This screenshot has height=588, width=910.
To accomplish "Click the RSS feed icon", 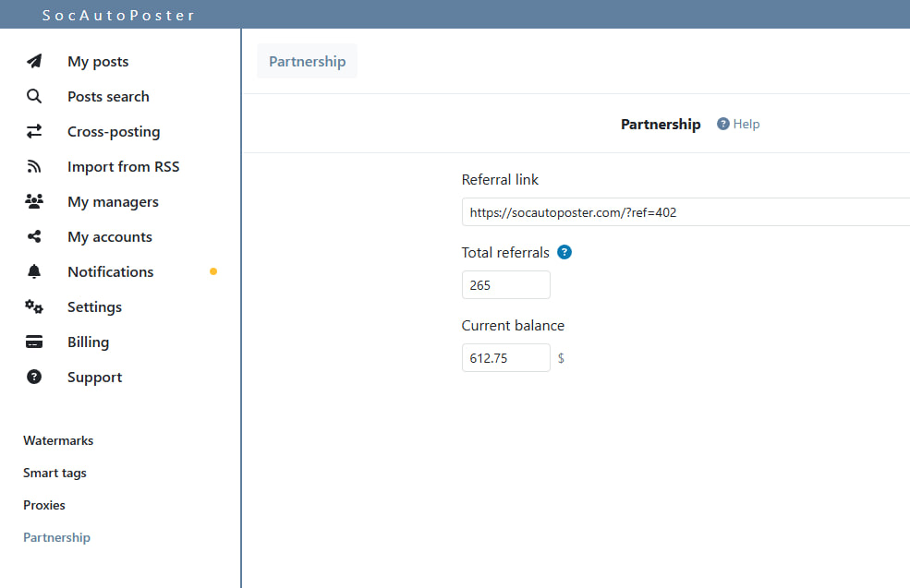I will (x=34, y=167).
